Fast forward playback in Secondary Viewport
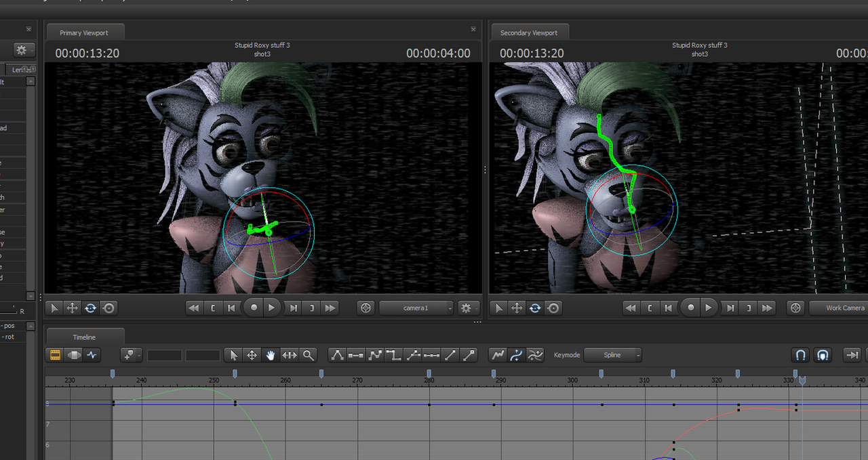 point(767,308)
